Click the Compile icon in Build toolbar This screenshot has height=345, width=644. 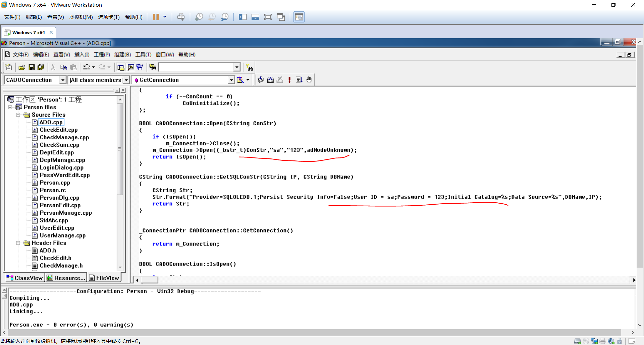click(261, 80)
